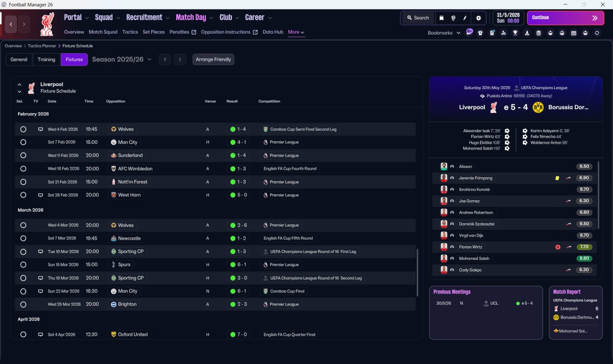Select the Brighton 25 Mar fixture radio
Viewport: 613px width, 364px height.
tap(23, 304)
